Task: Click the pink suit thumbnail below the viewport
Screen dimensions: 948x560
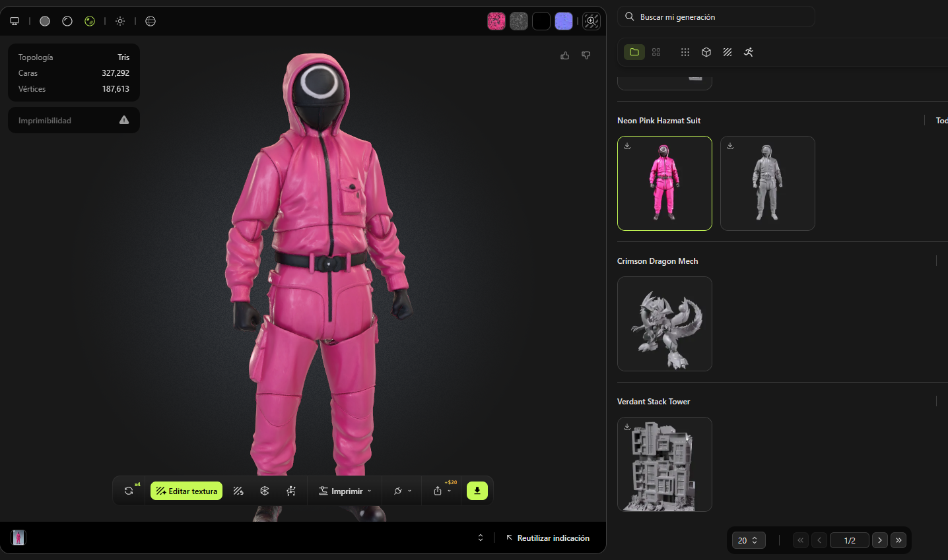Action: 18,538
